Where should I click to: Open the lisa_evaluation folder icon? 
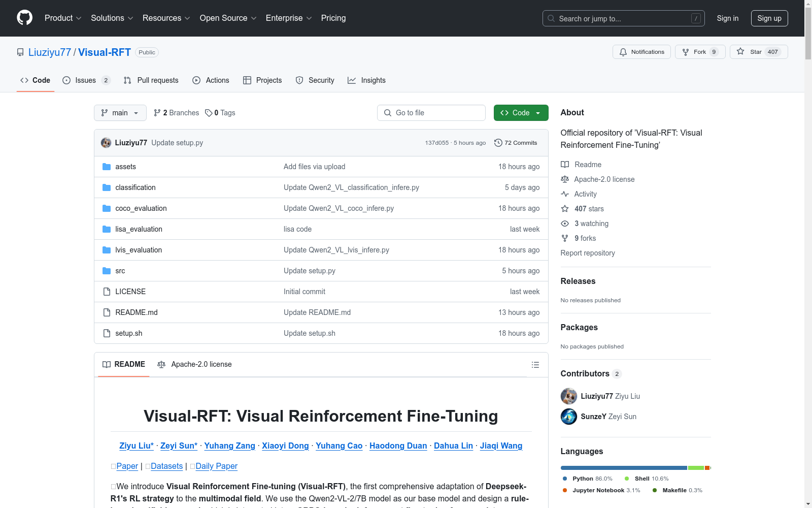pyautogui.click(x=107, y=229)
